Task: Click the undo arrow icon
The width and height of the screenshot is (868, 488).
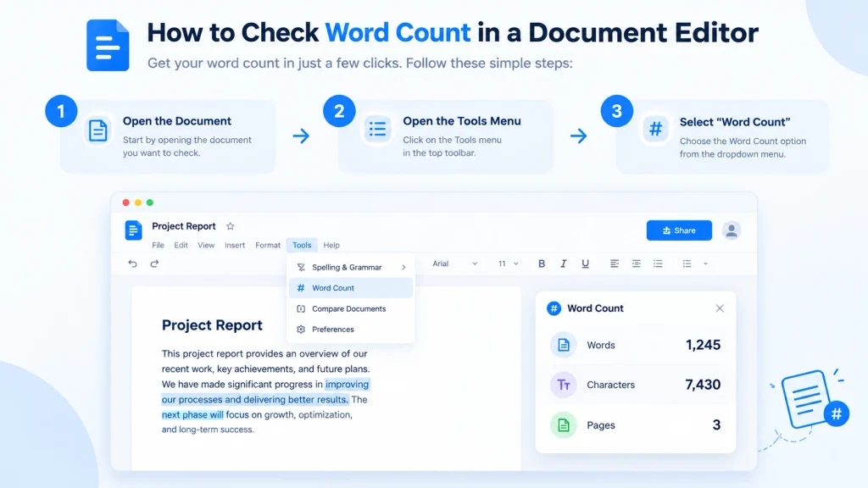Action: (x=132, y=263)
